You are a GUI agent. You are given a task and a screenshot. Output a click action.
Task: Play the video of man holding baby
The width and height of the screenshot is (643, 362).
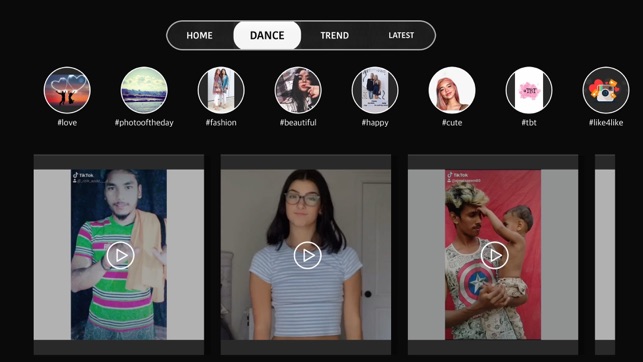[x=495, y=255]
